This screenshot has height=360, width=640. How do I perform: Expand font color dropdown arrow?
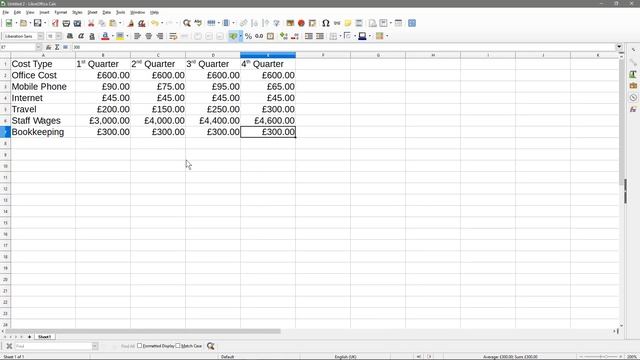click(x=112, y=36)
